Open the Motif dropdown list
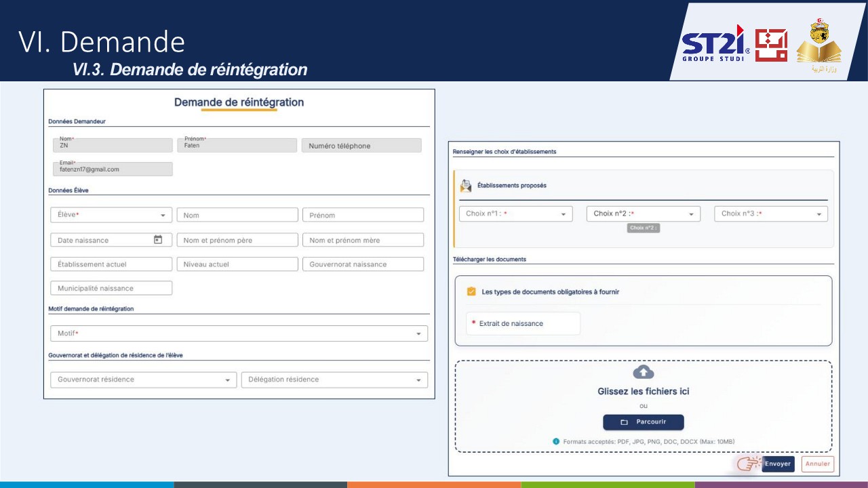Viewport: 868px width, 488px height. (x=239, y=333)
